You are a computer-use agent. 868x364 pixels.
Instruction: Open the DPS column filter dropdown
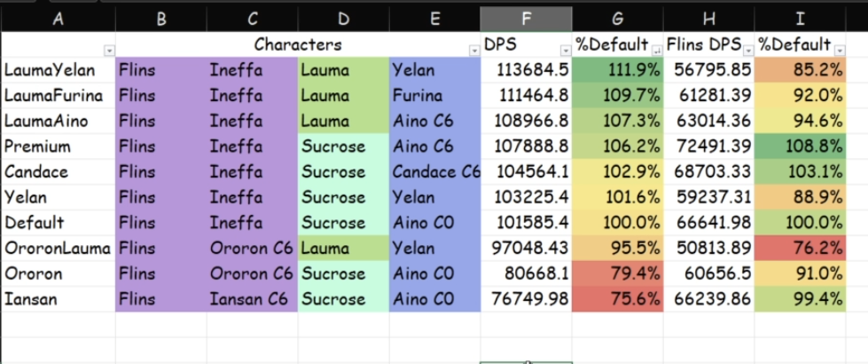(566, 51)
